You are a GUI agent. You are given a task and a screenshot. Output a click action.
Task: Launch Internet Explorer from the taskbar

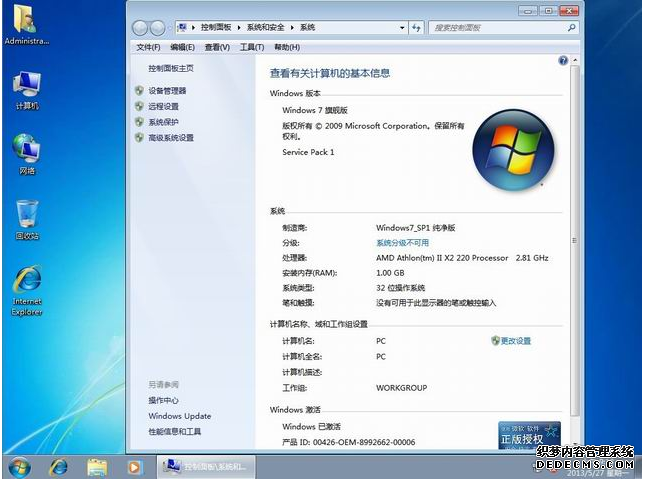tap(59, 467)
